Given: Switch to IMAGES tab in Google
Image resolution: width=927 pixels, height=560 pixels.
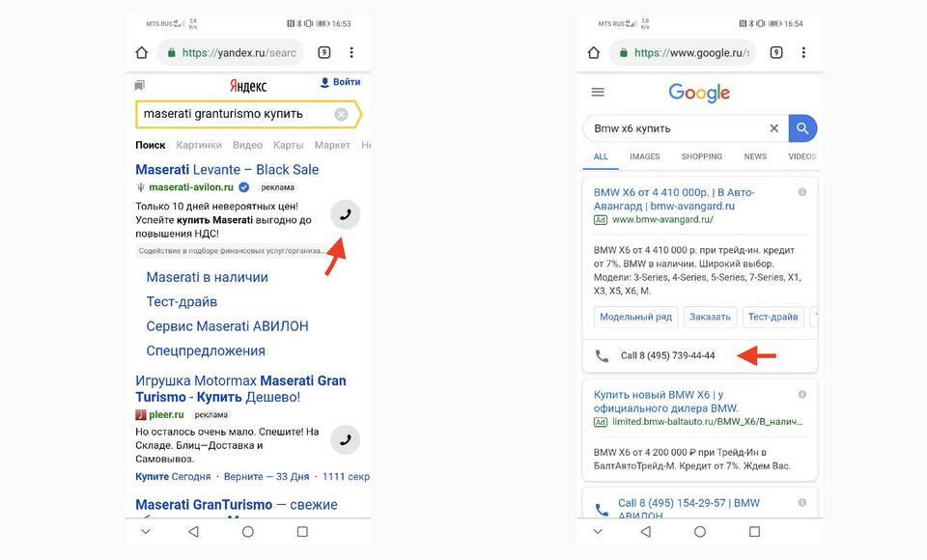Looking at the screenshot, I should [x=644, y=156].
